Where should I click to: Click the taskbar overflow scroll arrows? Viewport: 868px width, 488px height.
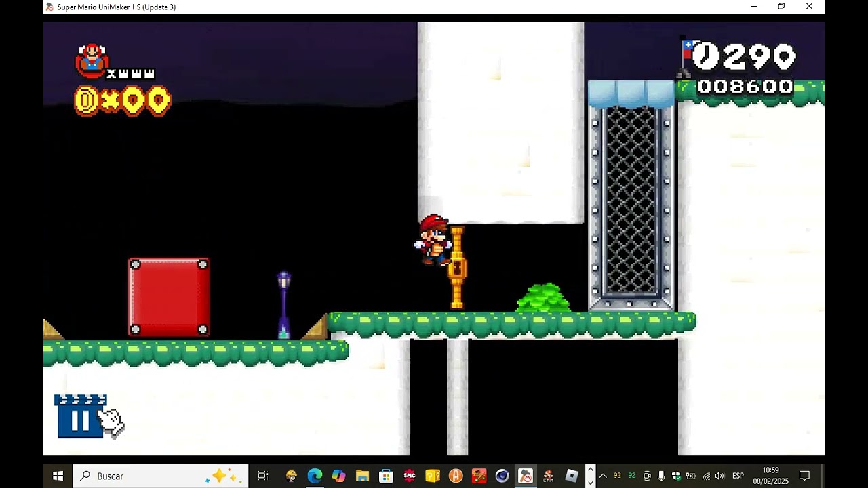(590, 476)
